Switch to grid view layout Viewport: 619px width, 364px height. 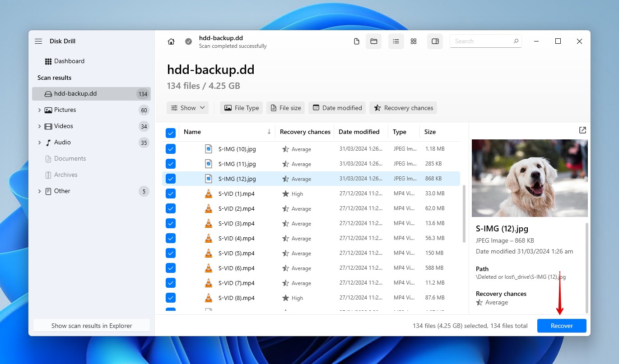414,41
